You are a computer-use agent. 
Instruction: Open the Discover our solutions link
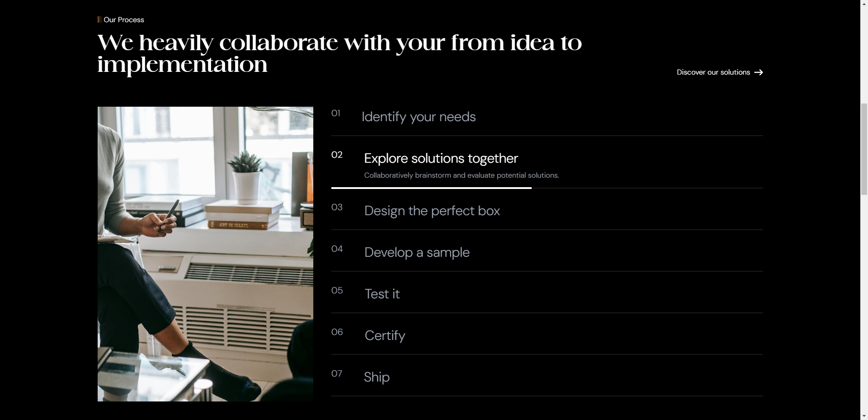pyautogui.click(x=713, y=72)
